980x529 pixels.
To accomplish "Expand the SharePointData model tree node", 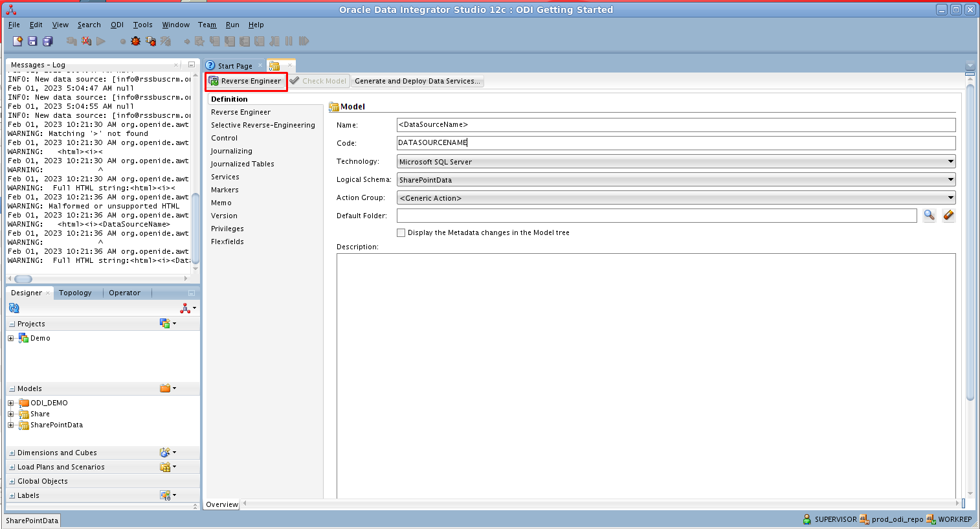I will point(11,425).
